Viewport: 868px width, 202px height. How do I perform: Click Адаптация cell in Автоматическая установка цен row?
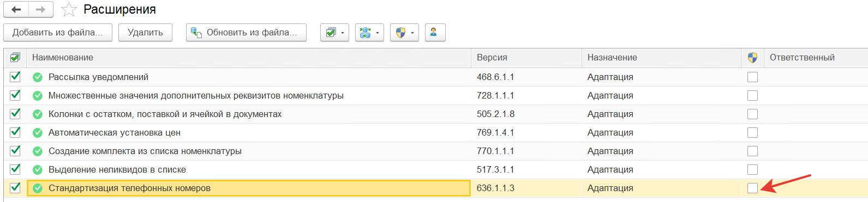pyautogui.click(x=610, y=133)
